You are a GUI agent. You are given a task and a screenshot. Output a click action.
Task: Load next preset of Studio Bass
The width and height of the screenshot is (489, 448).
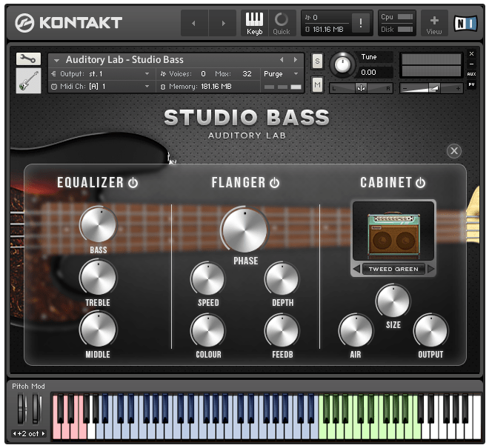pyautogui.click(x=296, y=59)
